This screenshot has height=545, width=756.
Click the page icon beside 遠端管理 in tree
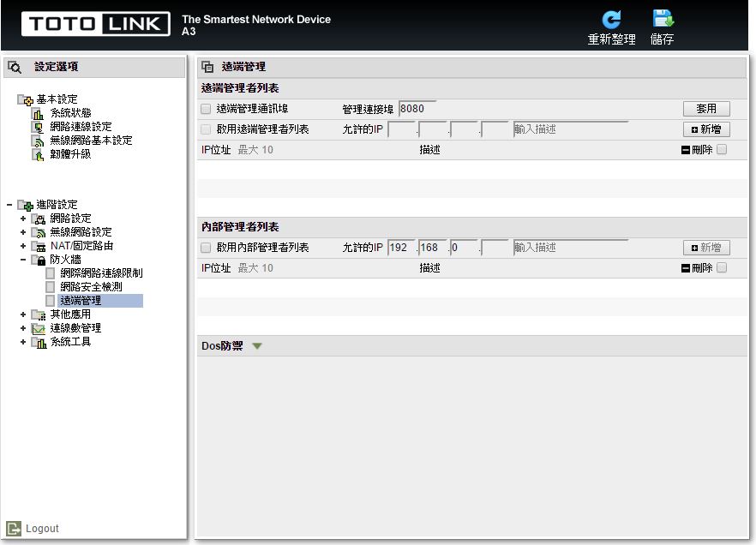point(50,301)
